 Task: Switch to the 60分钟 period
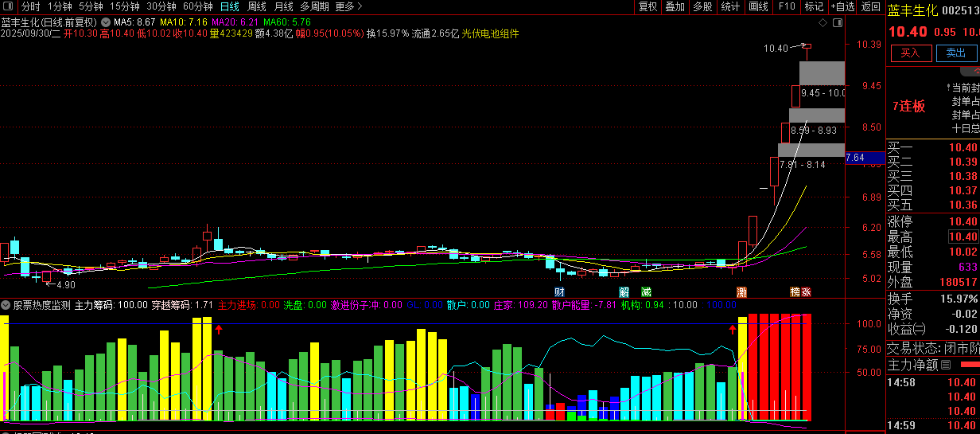[197, 6]
